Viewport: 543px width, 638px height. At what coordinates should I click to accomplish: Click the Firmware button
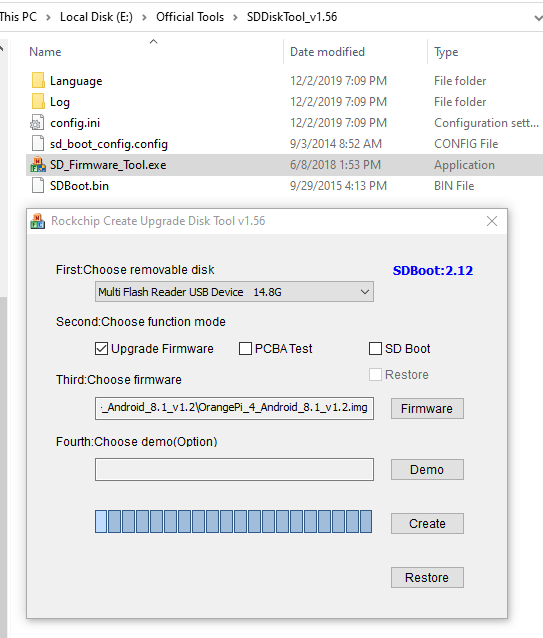[427, 409]
